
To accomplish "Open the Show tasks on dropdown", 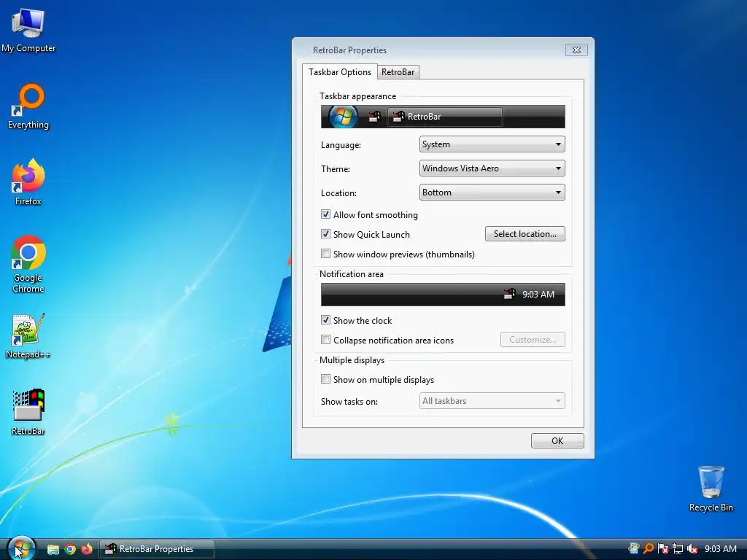I will tap(492, 401).
